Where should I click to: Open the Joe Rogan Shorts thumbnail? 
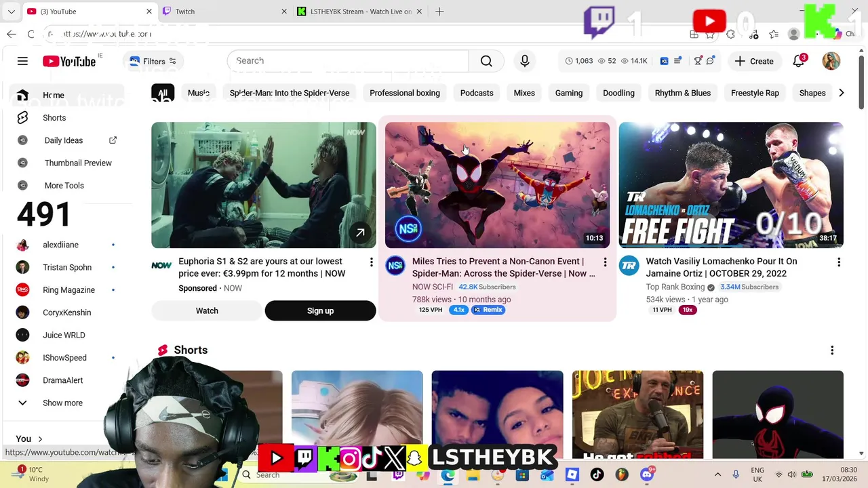point(637,415)
